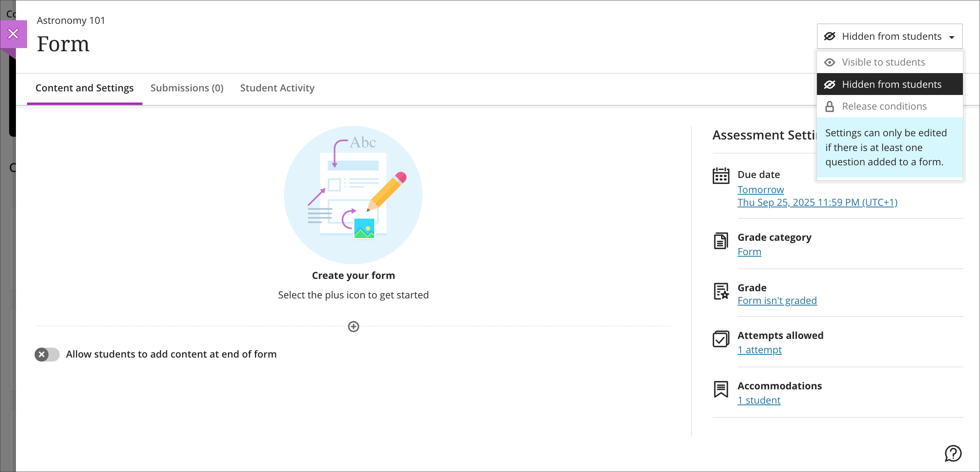The height and width of the screenshot is (472, 980).
Task: Click the Form isn't graded link
Action: (777, 301)
